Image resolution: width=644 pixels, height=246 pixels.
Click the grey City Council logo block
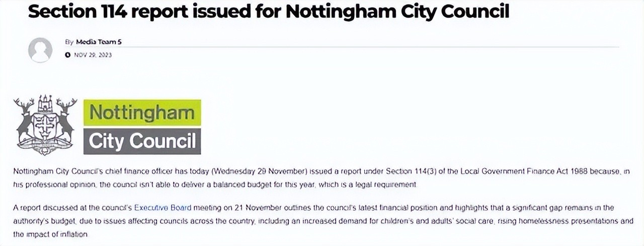[142, 141]
